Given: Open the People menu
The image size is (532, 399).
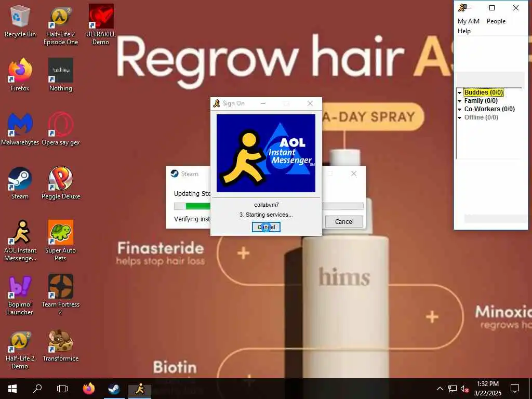Looking at the screenshot, I should coord(496,21).
